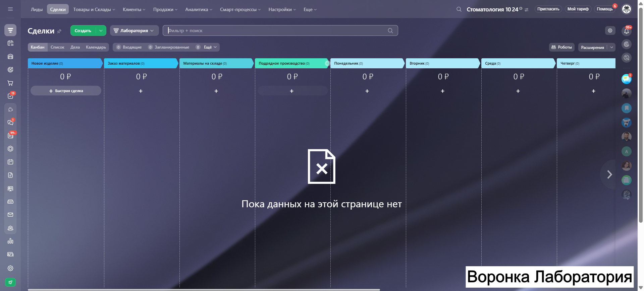This screenshot has height=291, width=644.
Task: Open the ID card icon in sidebar
Action: click(10, 254)
